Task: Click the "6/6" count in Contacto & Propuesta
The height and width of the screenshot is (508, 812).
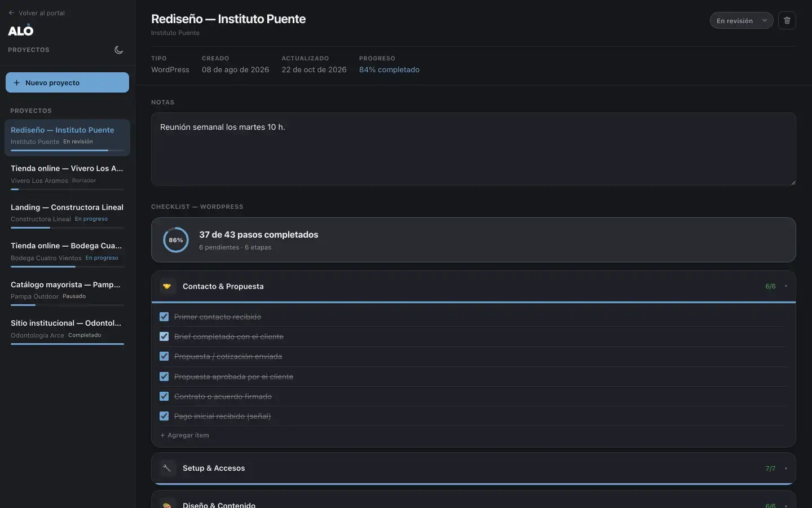Action: pos(770,286)
